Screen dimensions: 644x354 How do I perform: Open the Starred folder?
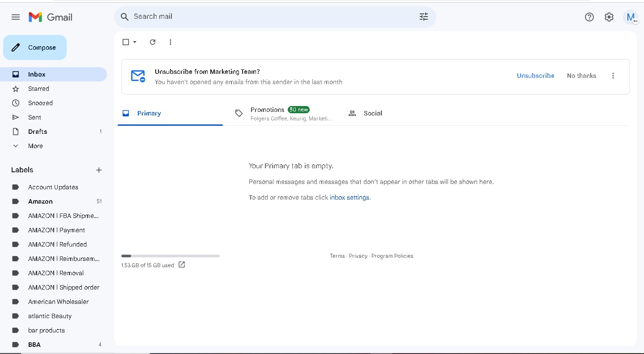click(x=53, y=89)
